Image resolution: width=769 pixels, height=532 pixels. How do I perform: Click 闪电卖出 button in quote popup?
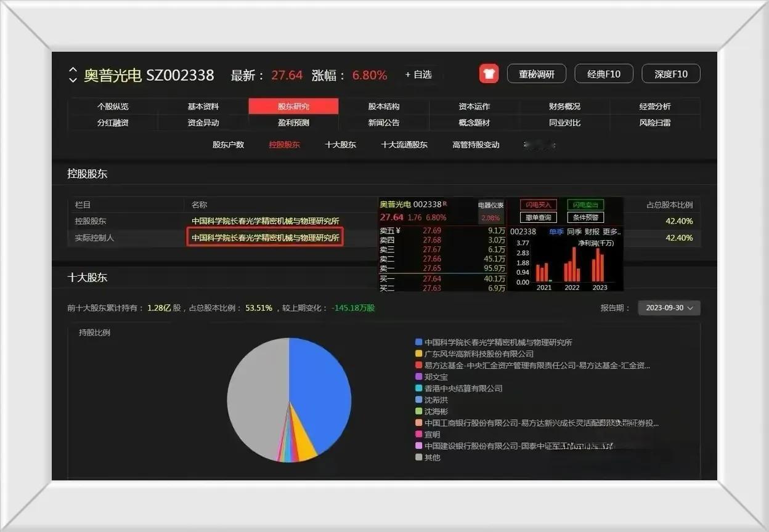585,204
